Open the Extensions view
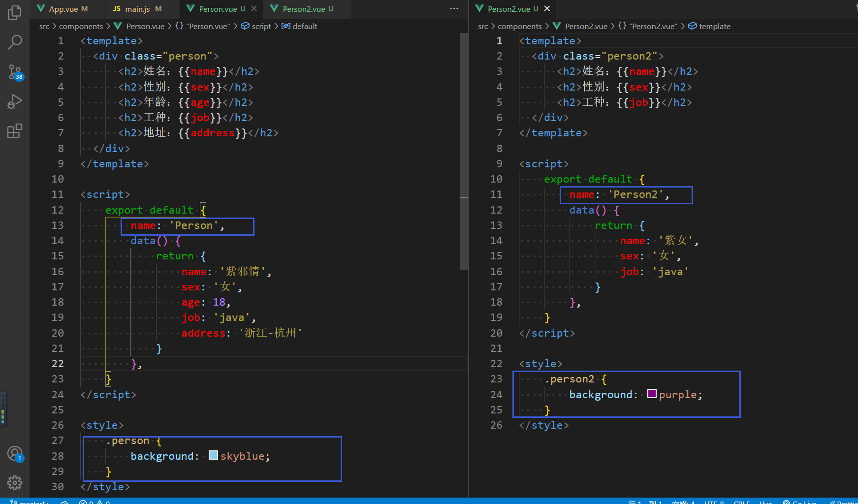Screen dimensions: 858x504 click(x=15, y=131)
